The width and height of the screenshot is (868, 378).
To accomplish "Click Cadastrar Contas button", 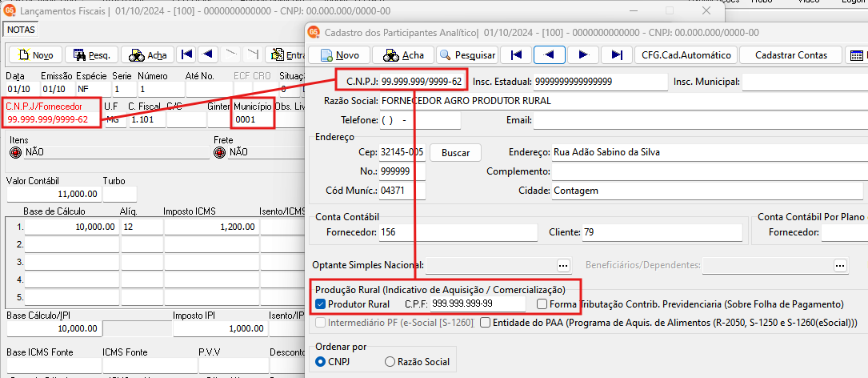I will click(791, 55).
